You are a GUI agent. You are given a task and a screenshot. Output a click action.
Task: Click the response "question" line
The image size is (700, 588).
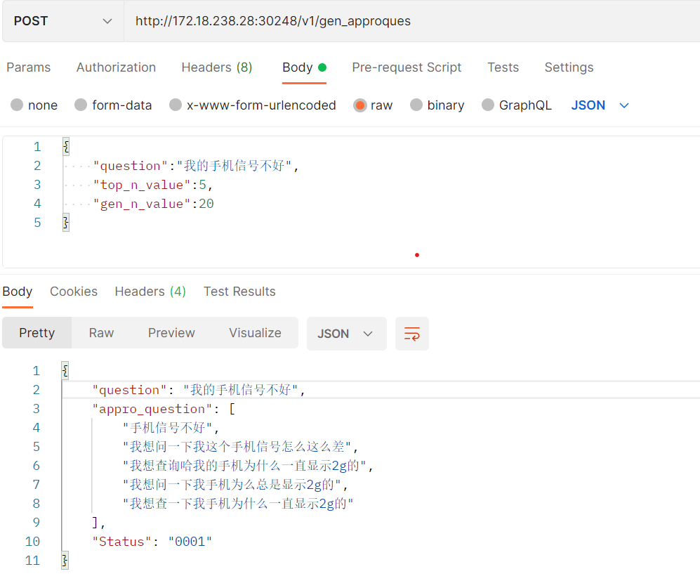pos(198,390)
